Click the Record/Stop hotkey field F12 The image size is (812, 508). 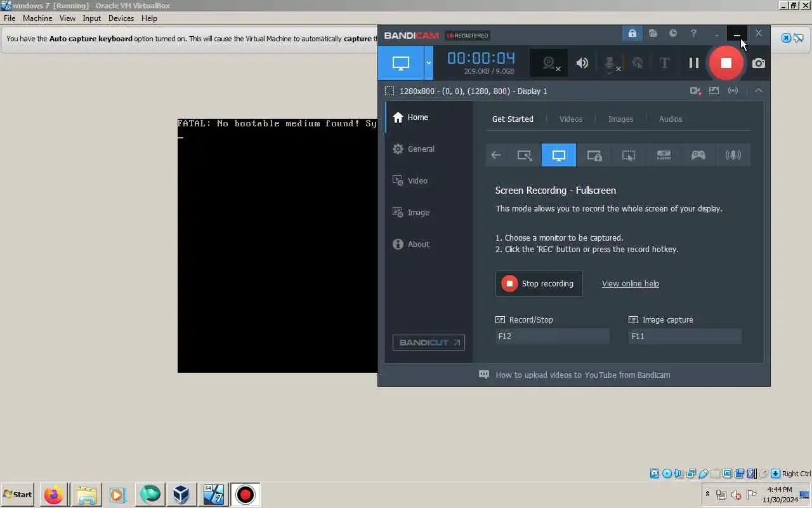[x=553, y=336]
